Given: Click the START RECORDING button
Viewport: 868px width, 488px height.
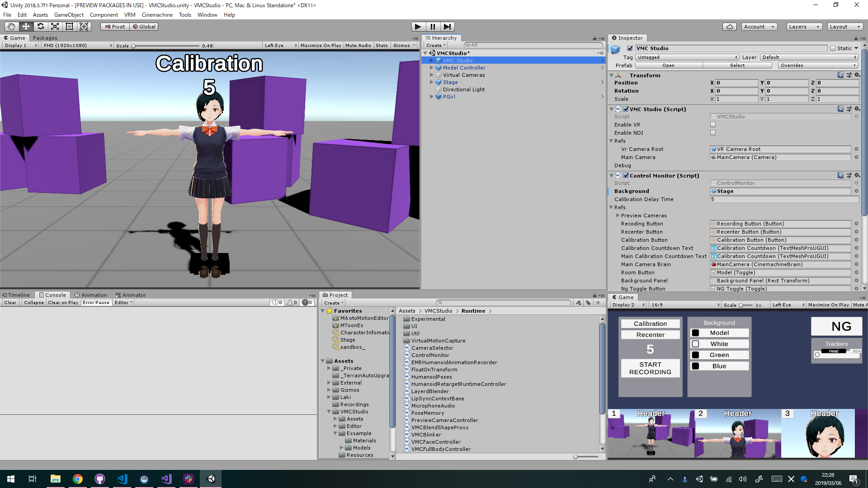Looking at the screenshot, I should click(x=650, y=368).
